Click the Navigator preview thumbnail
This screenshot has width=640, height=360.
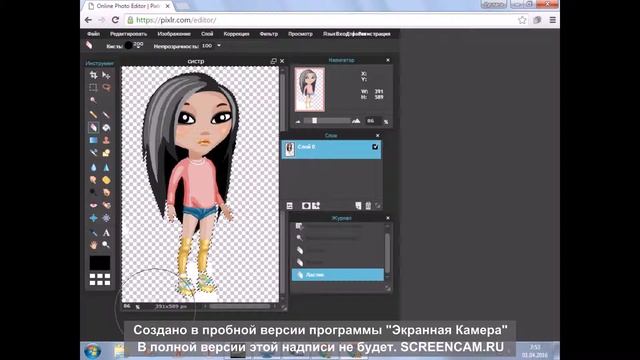tap(309, 89)
